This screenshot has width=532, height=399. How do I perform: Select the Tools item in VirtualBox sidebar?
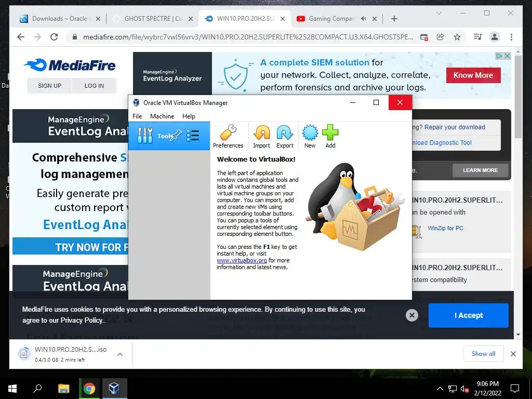pyautogui.click(x=169, y=136)
